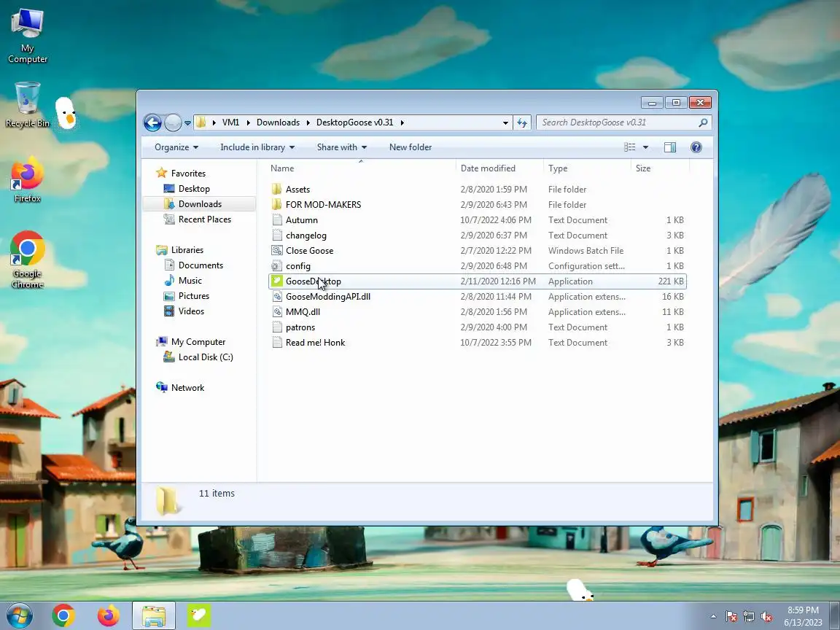Open Videos library
The width and height of the screenshot is (840, 630).
click(191, 311)
